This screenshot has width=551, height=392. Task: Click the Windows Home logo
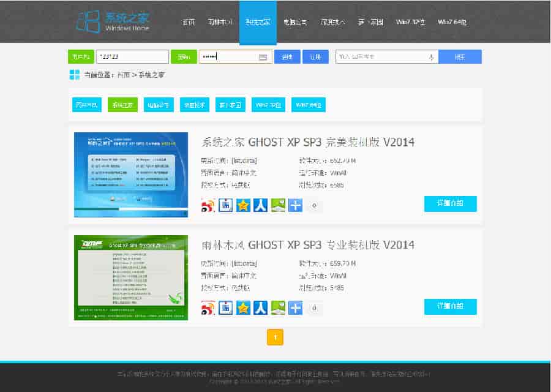coord(113,21)
